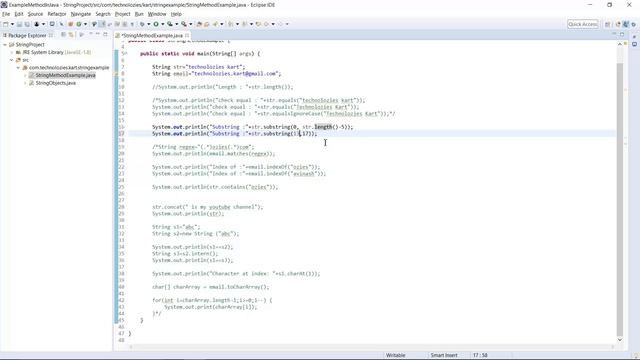Open the Project menu
Viewport: 640px width, 360px height.
click(x=122, y=14)
